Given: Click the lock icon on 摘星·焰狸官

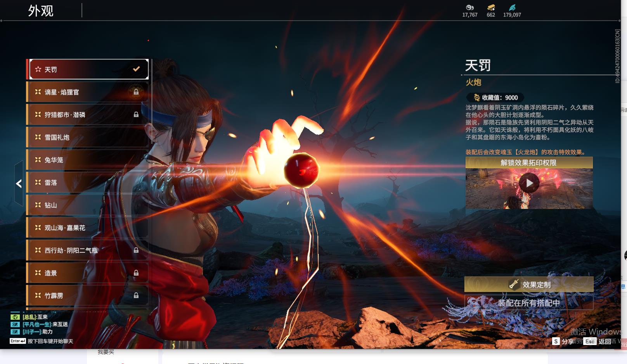Looking at the screenshot, I should coord(136,92).
